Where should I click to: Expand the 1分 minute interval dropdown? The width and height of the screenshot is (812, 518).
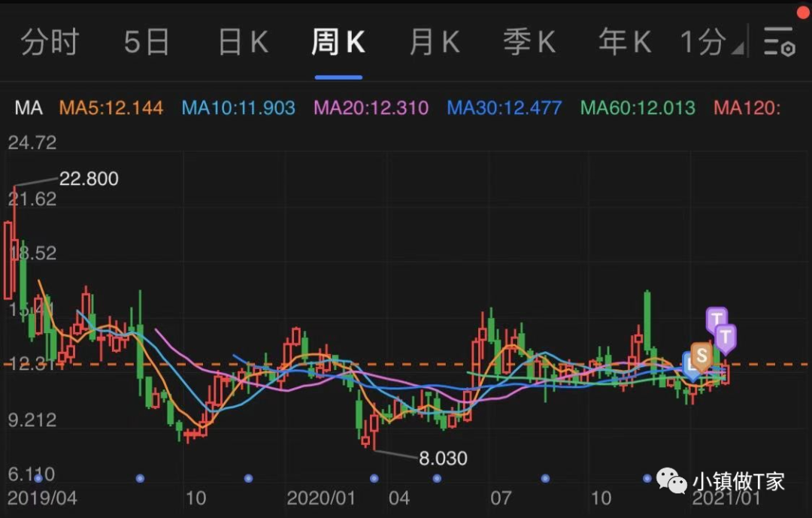click(712, 42)
